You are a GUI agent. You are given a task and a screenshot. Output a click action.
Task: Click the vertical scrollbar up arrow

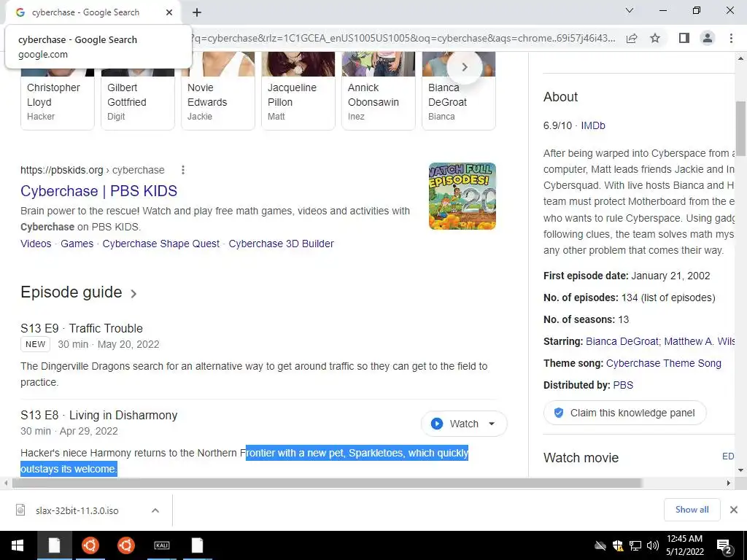740,58
